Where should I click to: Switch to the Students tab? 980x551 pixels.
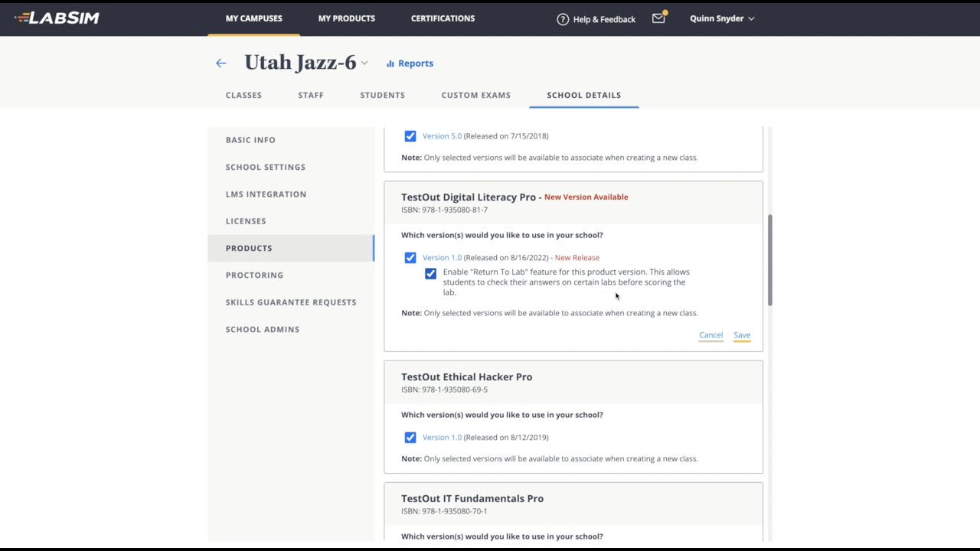(383, 95)
